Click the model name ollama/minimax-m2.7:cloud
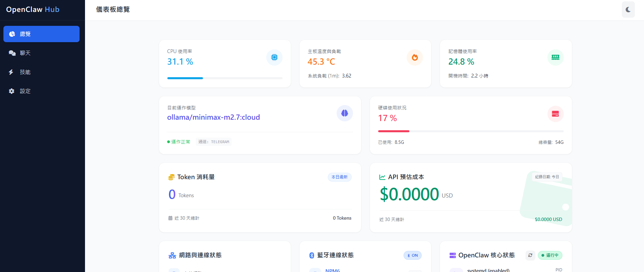 (x=214, y=117)
